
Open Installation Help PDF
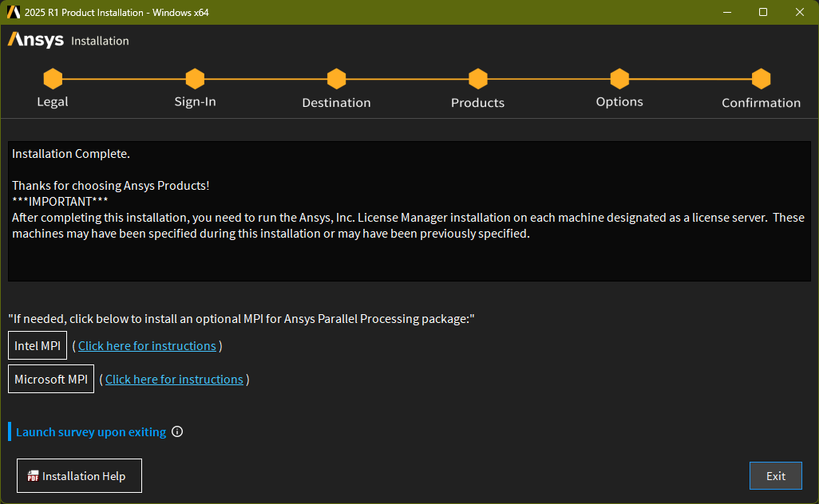point(79,476)
